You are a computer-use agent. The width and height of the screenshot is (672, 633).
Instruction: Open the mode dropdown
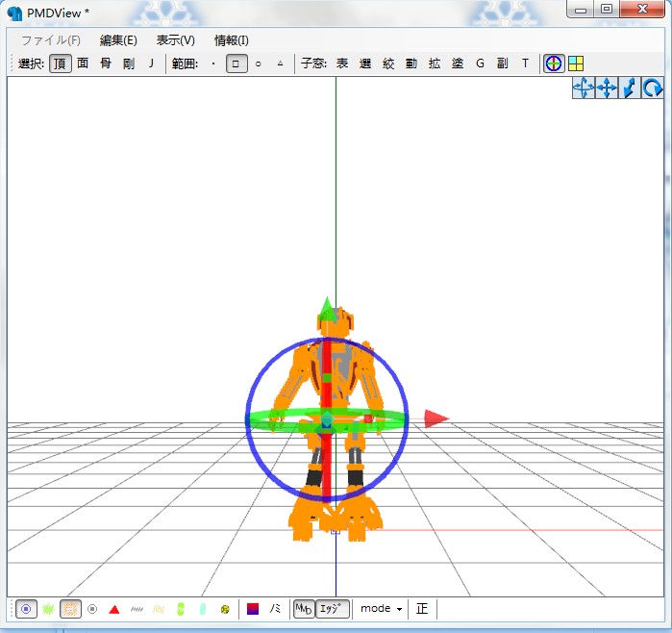pos(381,609)
